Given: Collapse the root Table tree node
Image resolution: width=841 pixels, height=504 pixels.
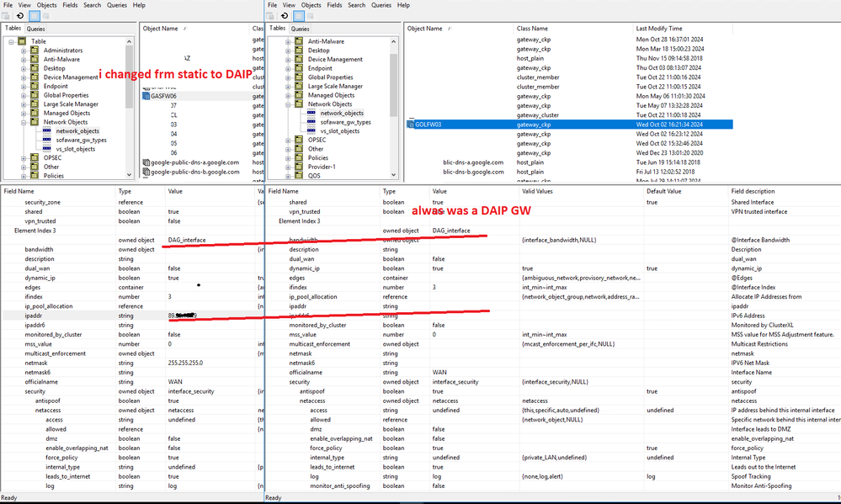Looking at the screenshot, I should click(11, 41).
